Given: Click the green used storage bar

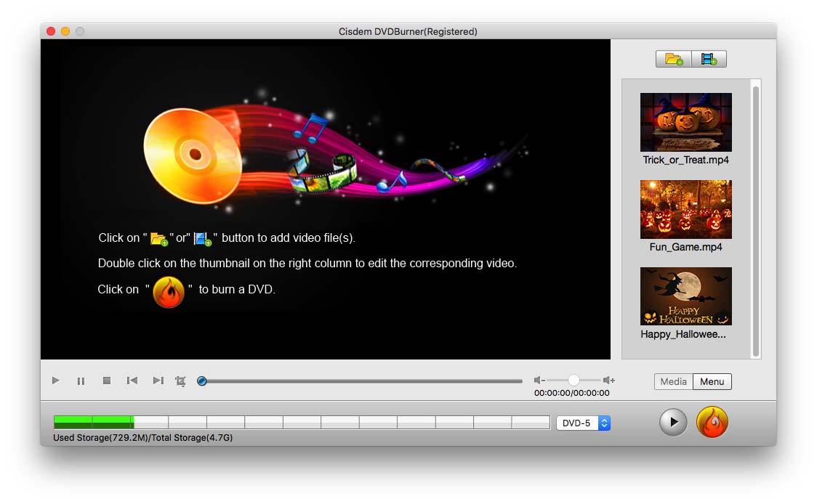Looking at the screenshot, I should point(94,422).
